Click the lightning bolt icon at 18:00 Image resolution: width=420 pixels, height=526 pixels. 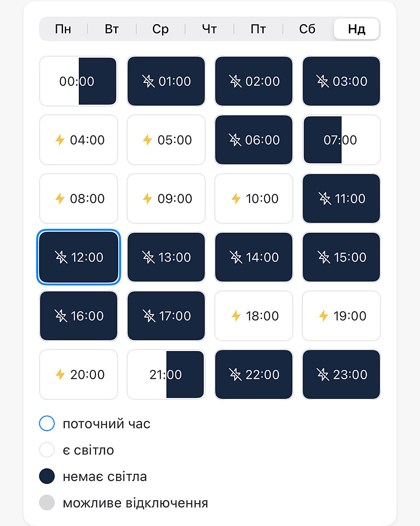236,316
